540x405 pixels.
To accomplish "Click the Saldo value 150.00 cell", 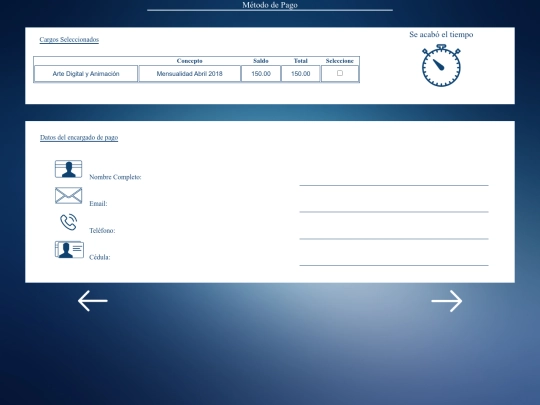I will pos(261,74).
